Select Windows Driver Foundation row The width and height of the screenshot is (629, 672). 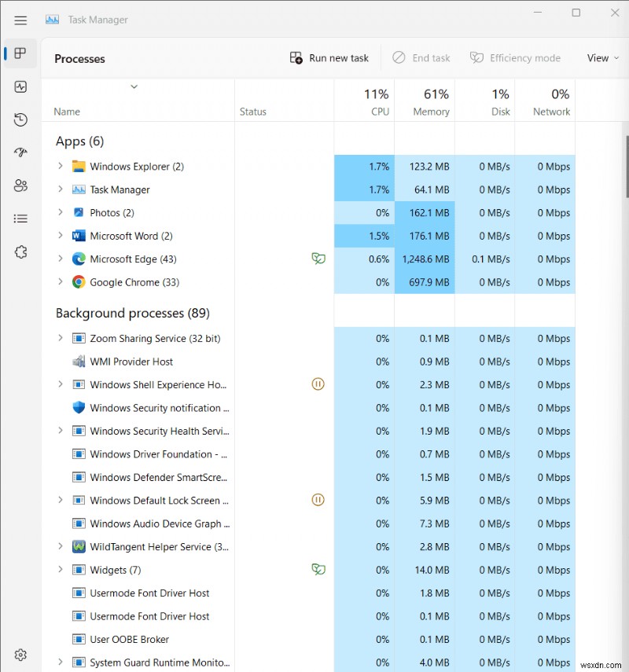[x=309, y=454]
